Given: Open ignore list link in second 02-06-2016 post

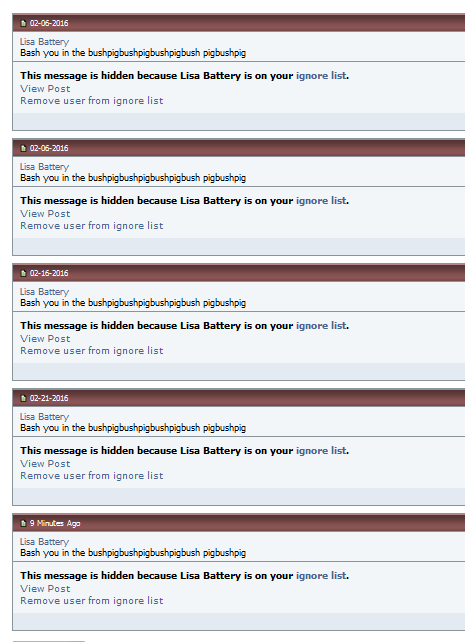Looking at the screenshot, I should pyautogui.click(x=321, y=201).
